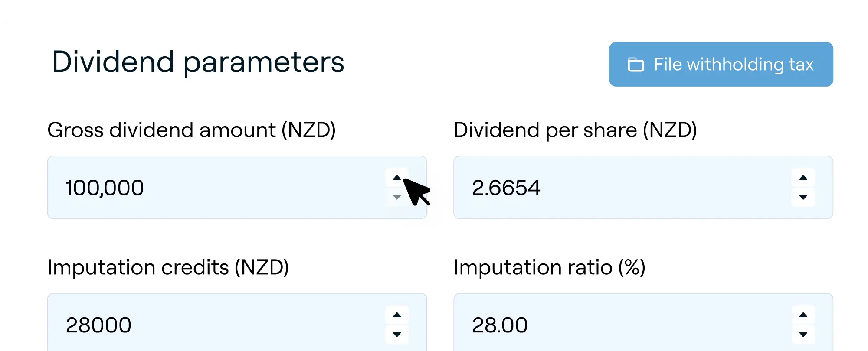This screenshot has width=868, height=351.
Task: Select the Gross dividend amount input field
Action: (x=217, y=187)
